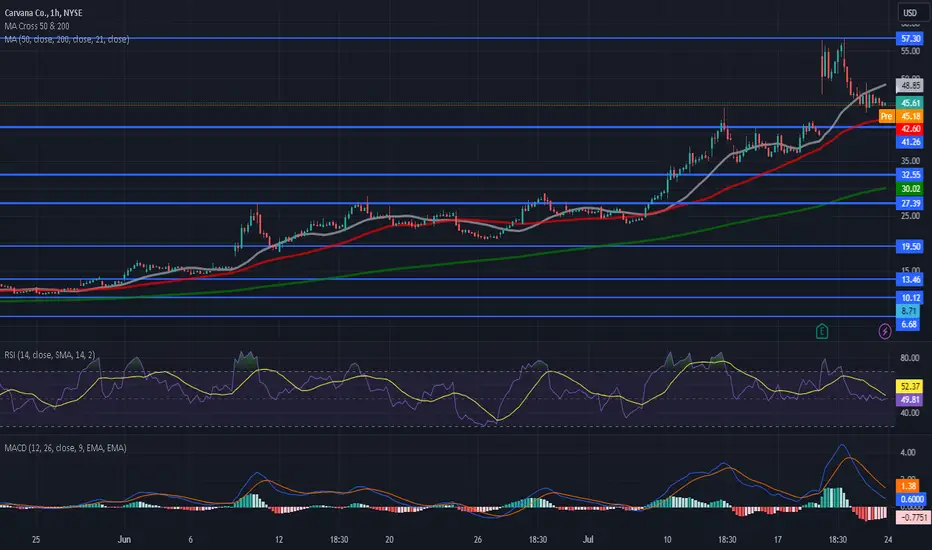Click the Jun date on time axis
Image resolution: width=932 pixels, height=550 pixels.
[124, 540]
